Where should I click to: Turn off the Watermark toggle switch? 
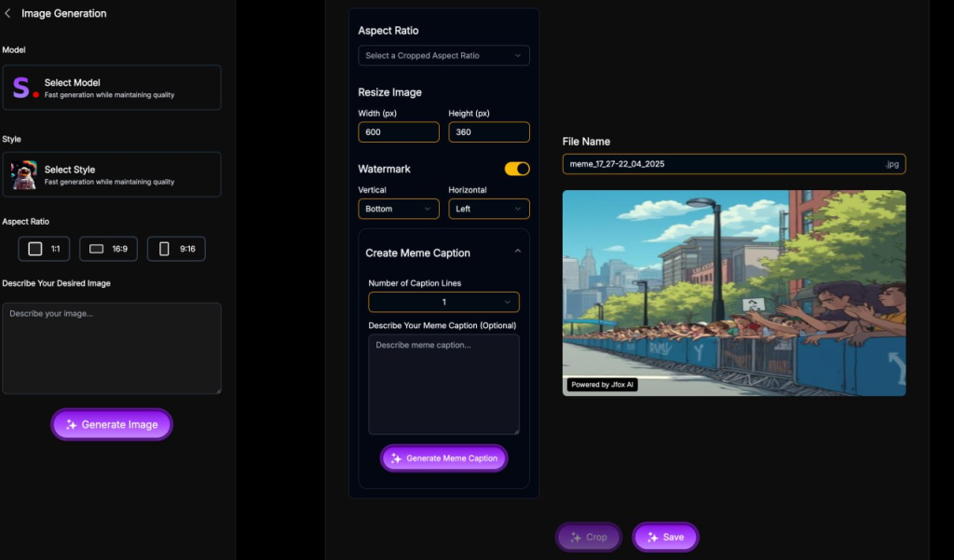coord(517,169)
